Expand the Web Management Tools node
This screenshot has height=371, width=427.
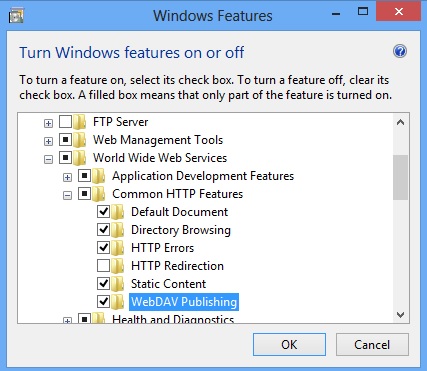48,141
